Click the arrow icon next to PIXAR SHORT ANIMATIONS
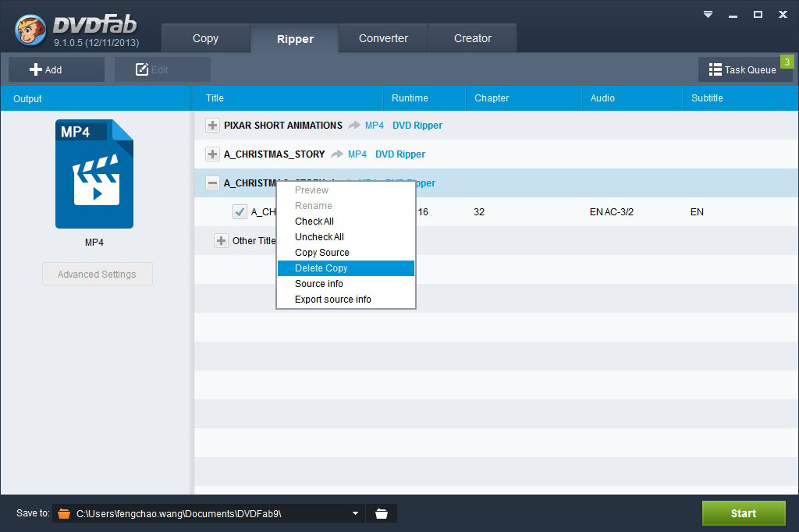Viewport: 799px width, 532px height. pos(353,126)
